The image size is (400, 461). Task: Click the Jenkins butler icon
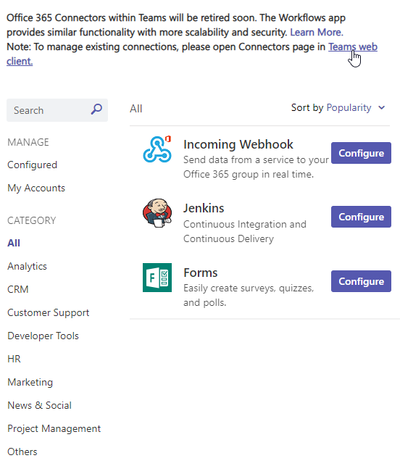157,213
